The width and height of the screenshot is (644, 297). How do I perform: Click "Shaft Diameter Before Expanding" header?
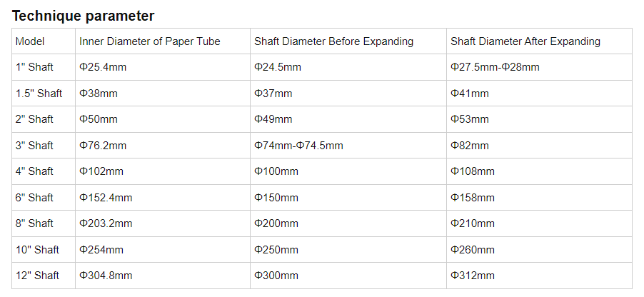333,41
